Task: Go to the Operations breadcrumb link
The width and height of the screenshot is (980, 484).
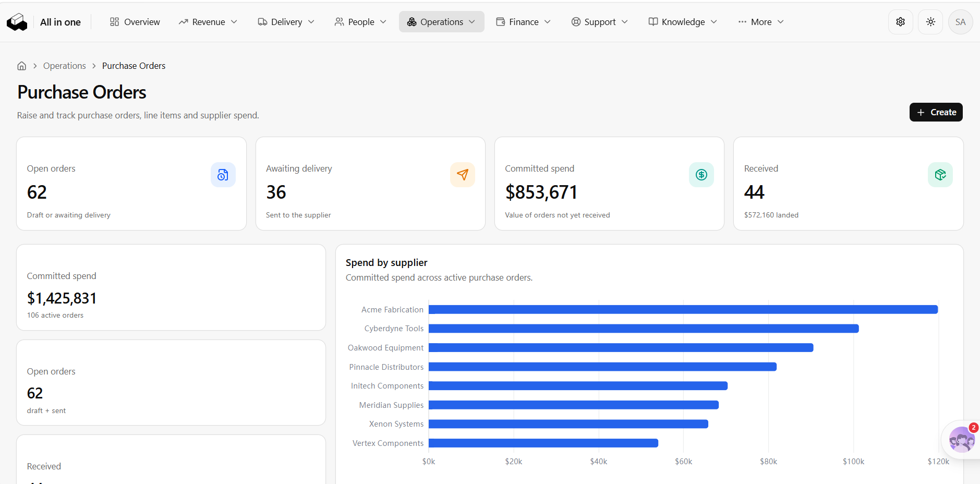Action: coord(65,66)
